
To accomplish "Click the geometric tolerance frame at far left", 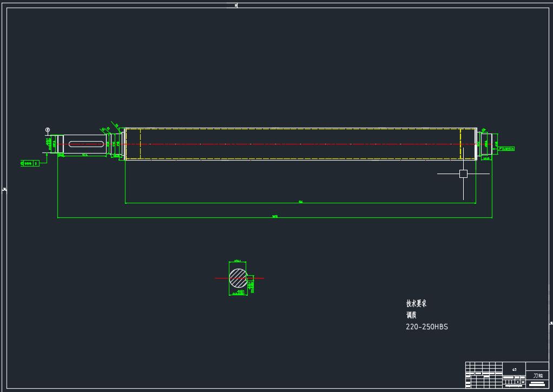I will coord(30,163).
